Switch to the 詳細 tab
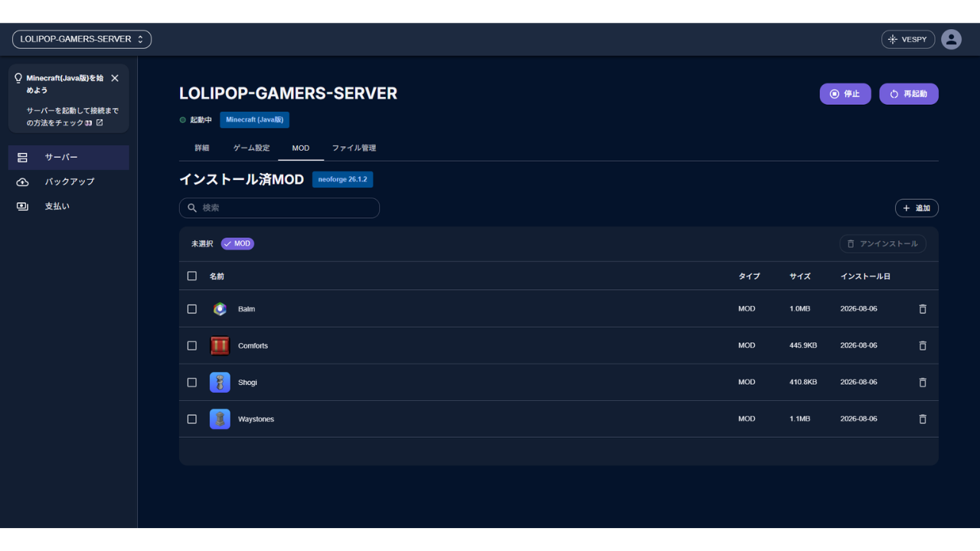Image resolution: width=980 pixels, height=551 pixels. pyautogui.click(x=202, y=148)
